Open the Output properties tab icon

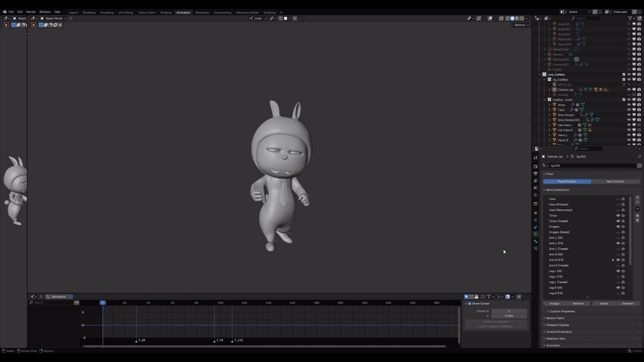[x=535, y=174]
